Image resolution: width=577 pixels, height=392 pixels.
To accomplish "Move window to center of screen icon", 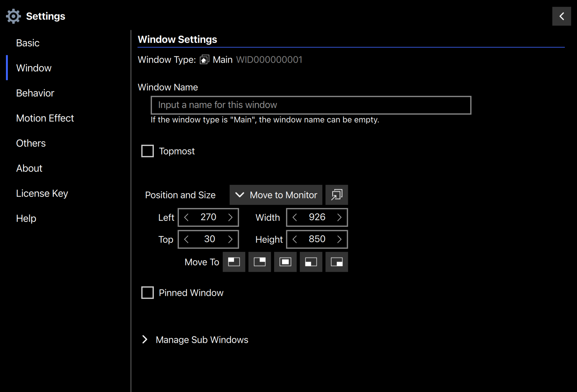I will click(x=285, y=262).
